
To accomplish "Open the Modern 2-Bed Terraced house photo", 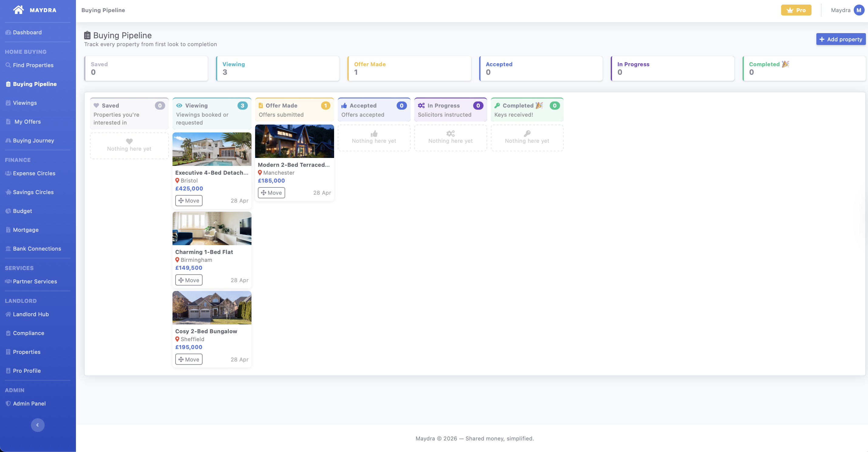I will click(295, 141).
